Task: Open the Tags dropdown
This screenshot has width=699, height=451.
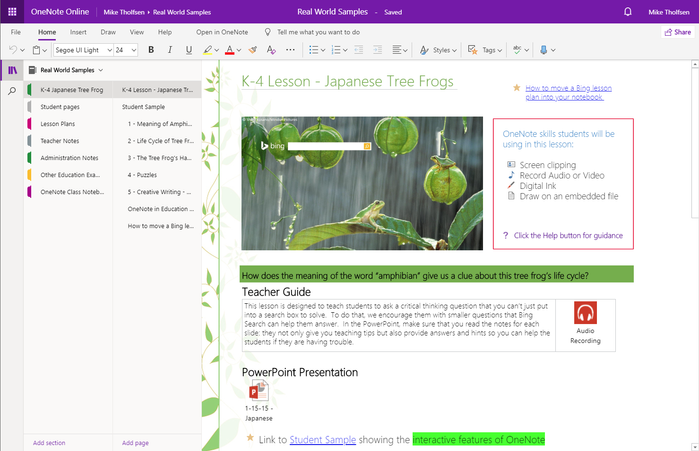Action: click(492, 50)
